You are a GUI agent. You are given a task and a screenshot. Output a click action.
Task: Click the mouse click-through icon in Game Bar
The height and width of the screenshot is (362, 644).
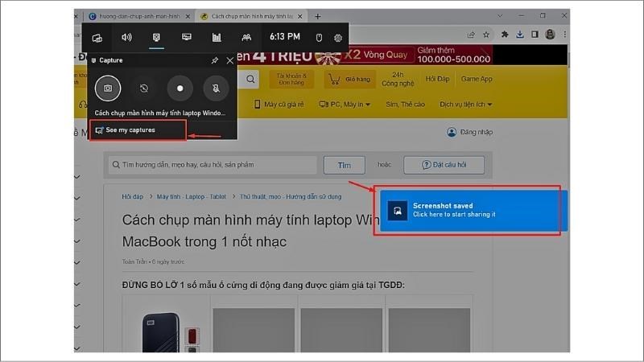(319, 38)
